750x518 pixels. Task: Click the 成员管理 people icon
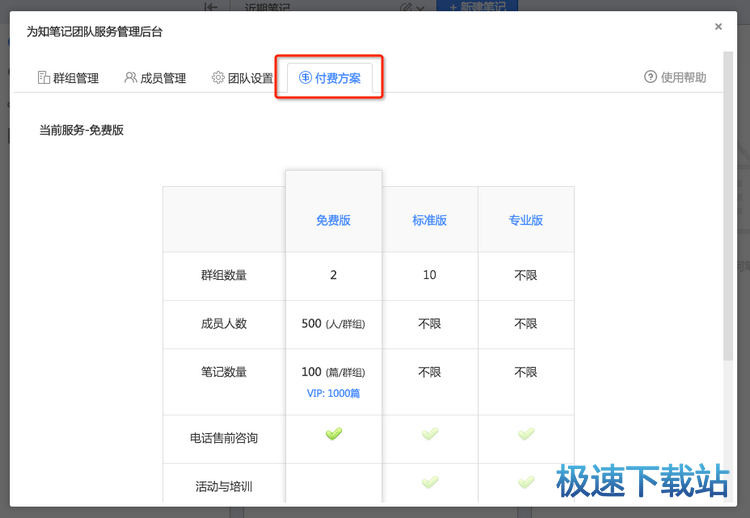[x=130, y=77]
